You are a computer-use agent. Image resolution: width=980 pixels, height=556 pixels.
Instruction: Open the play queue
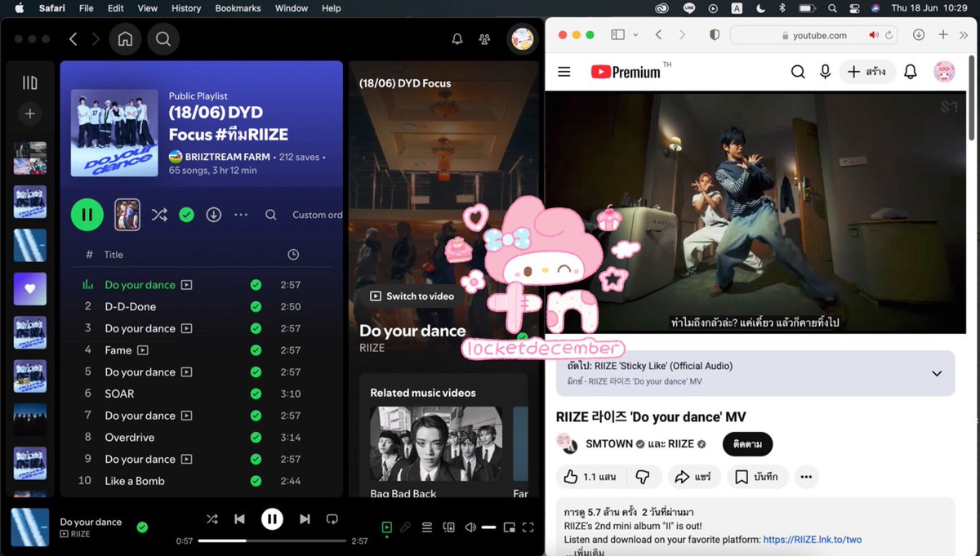[x=426, y=527]
